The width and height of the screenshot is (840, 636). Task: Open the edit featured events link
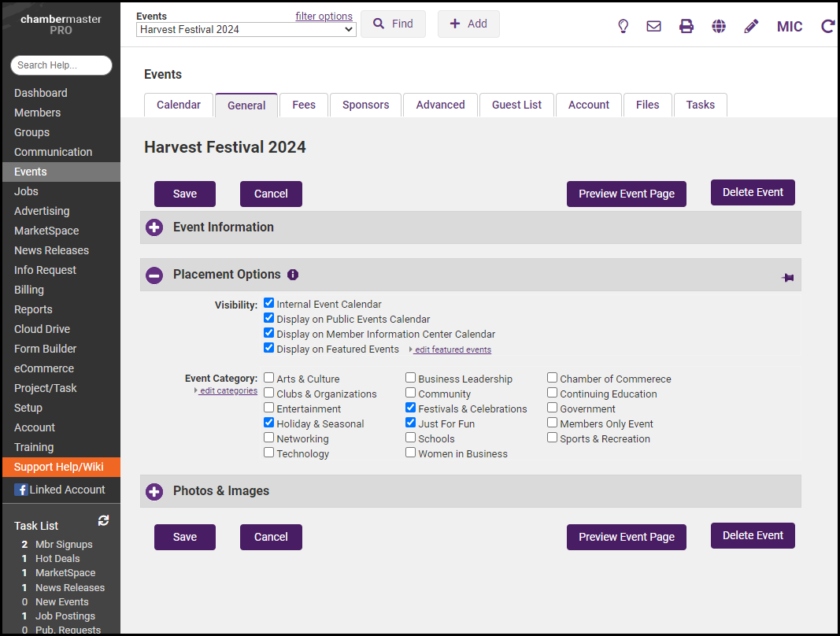point(452,349)
